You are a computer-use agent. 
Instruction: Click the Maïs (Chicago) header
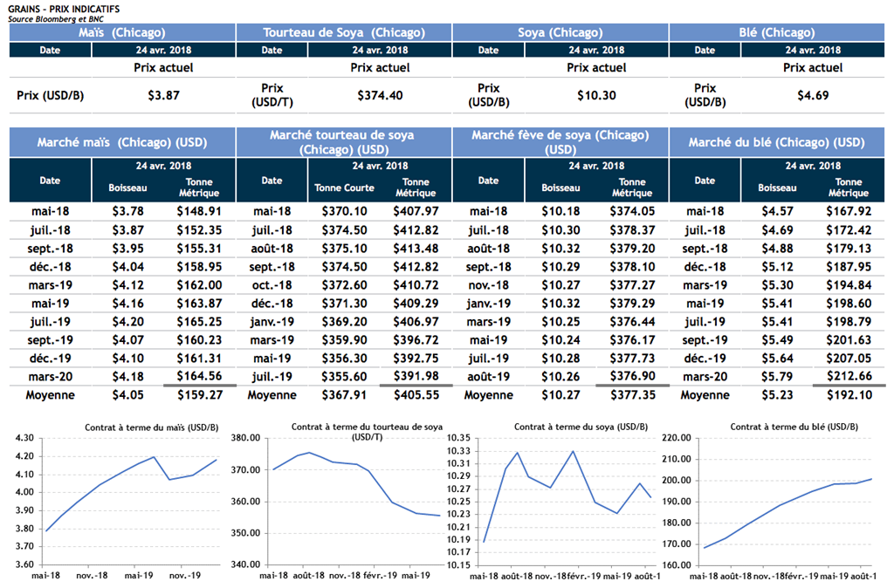coord(121,32)
